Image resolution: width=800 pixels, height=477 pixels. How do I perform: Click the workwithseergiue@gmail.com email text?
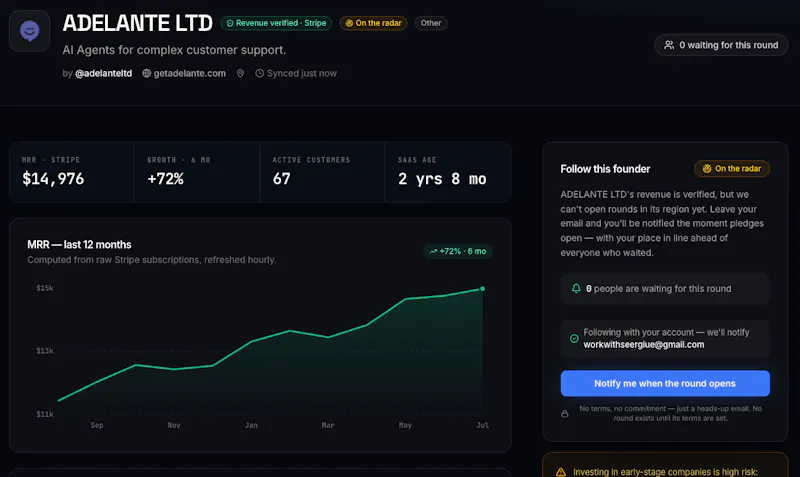coord(644,345)
